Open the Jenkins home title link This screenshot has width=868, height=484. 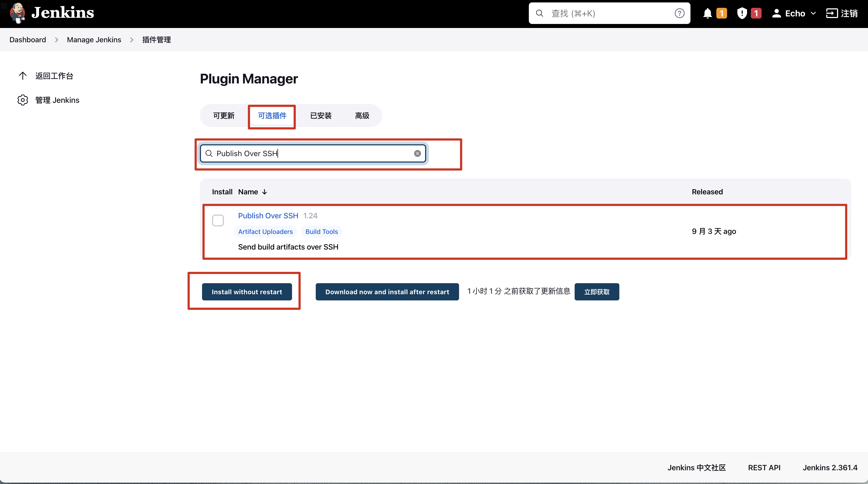pyautogui.click(x=63, y=13)
